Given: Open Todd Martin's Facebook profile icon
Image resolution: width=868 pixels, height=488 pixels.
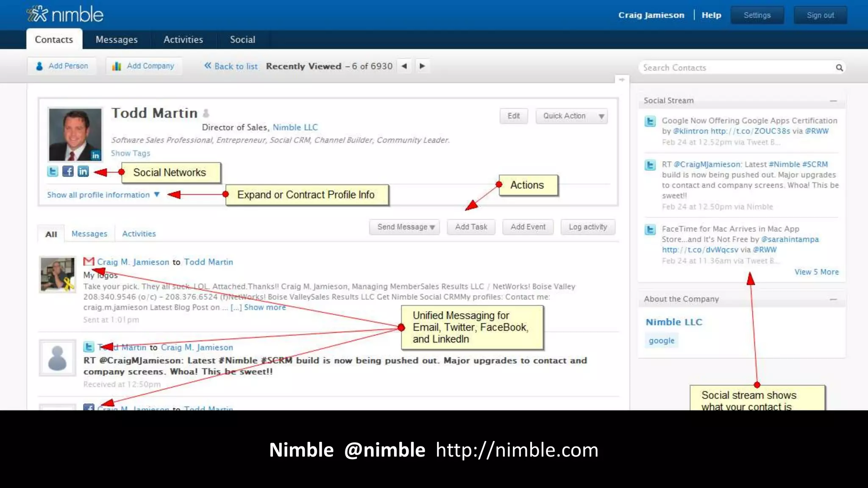Looking at the screenshot, I should pos(68,171).
